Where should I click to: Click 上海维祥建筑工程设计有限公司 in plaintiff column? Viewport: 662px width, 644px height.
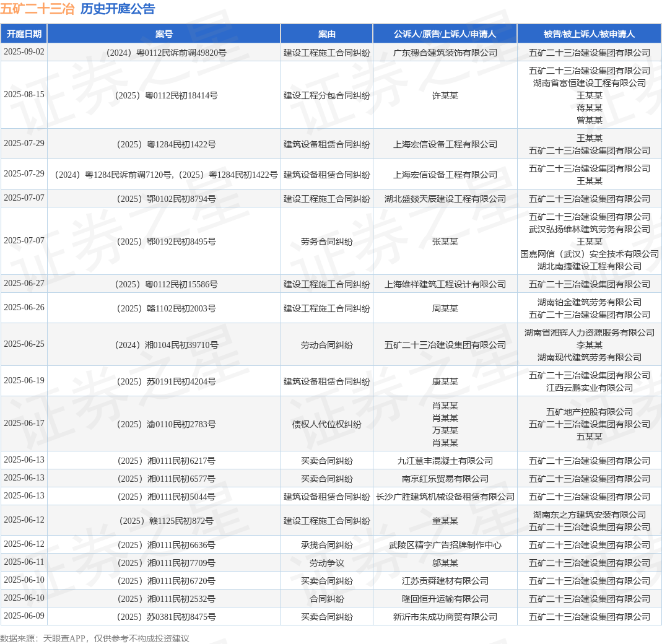(x=445, y=284)
